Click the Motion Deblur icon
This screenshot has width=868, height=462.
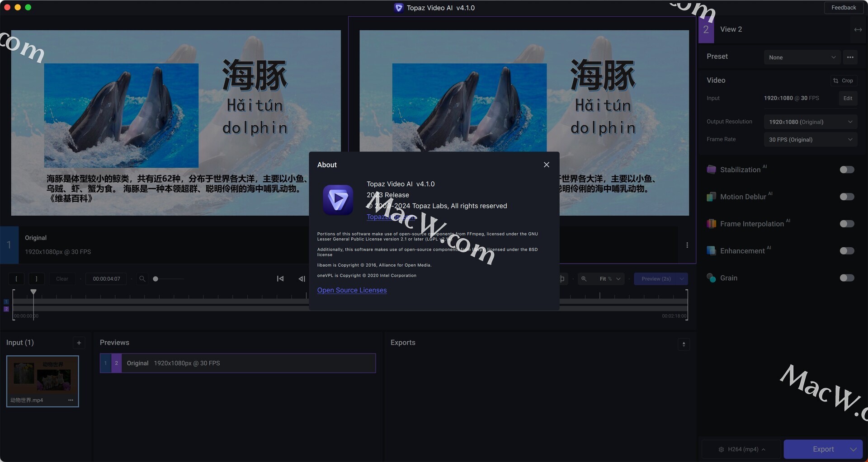(711, 197)
